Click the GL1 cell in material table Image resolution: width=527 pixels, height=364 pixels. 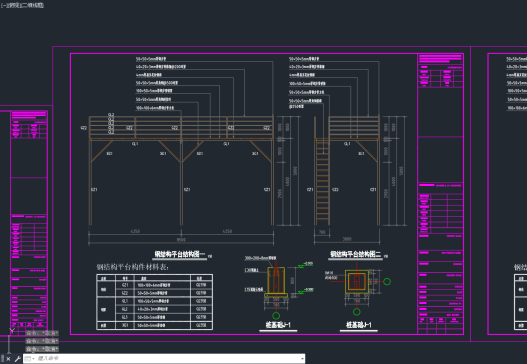[x=125, y=301]
